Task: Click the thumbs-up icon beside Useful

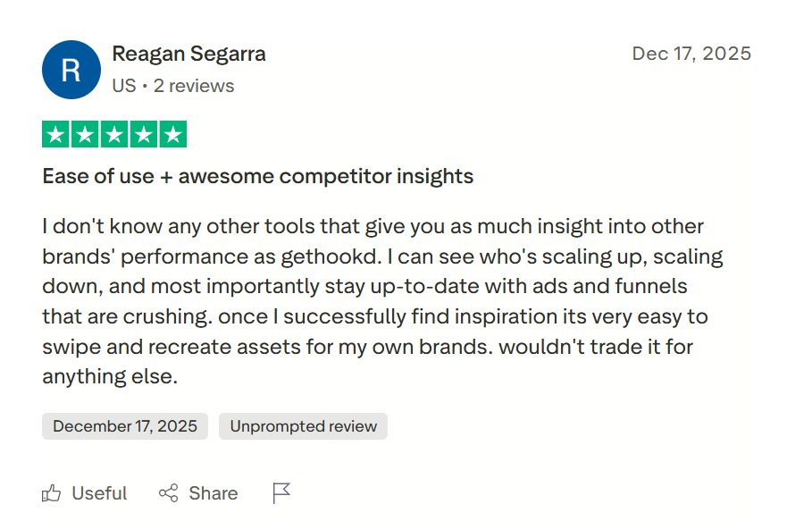Action: tap(52, 493)
